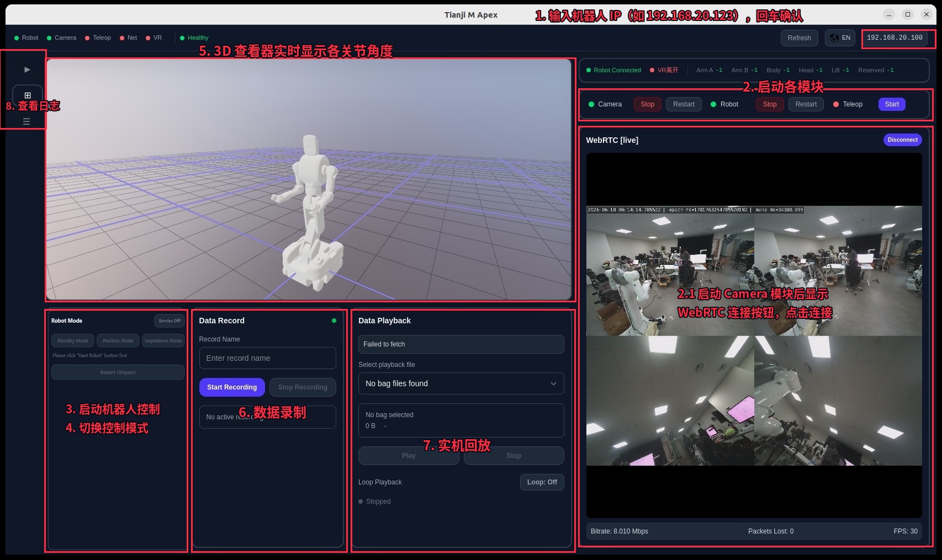Open the bag file playback dropdown
942x560 pixels.
click(x=461, y=383)
